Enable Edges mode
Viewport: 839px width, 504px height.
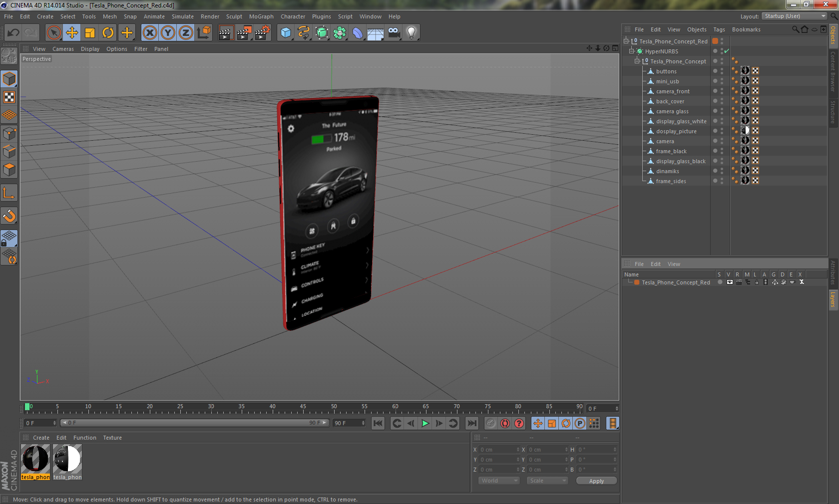click(x=9, y=152)
